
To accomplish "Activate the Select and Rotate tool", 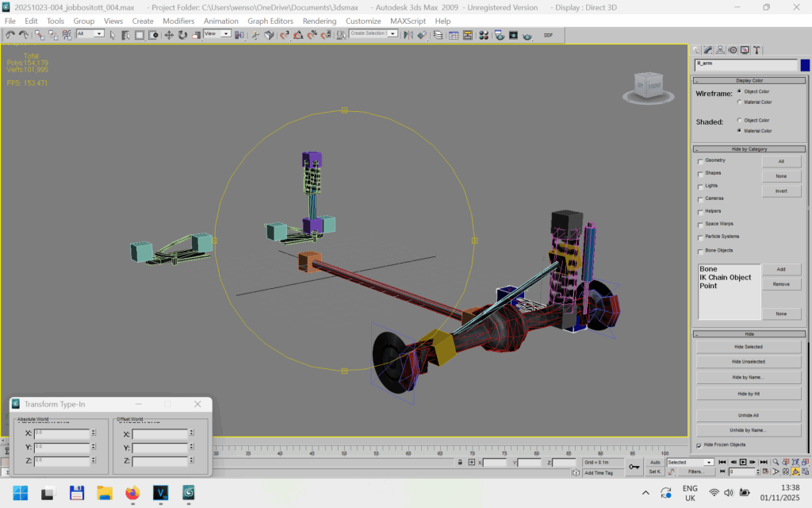I will point(182,35).
